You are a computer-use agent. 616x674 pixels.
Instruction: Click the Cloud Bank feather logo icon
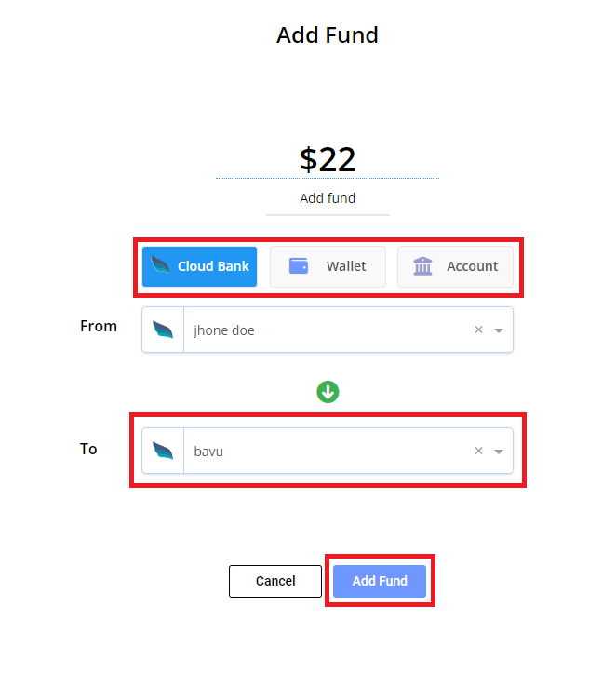pos(160,264)
